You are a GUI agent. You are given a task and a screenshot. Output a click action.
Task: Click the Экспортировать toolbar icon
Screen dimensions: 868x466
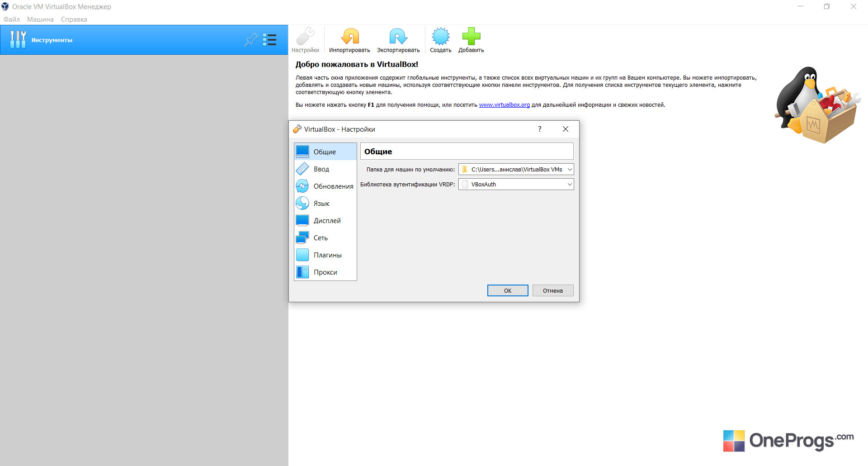(398, 36)
